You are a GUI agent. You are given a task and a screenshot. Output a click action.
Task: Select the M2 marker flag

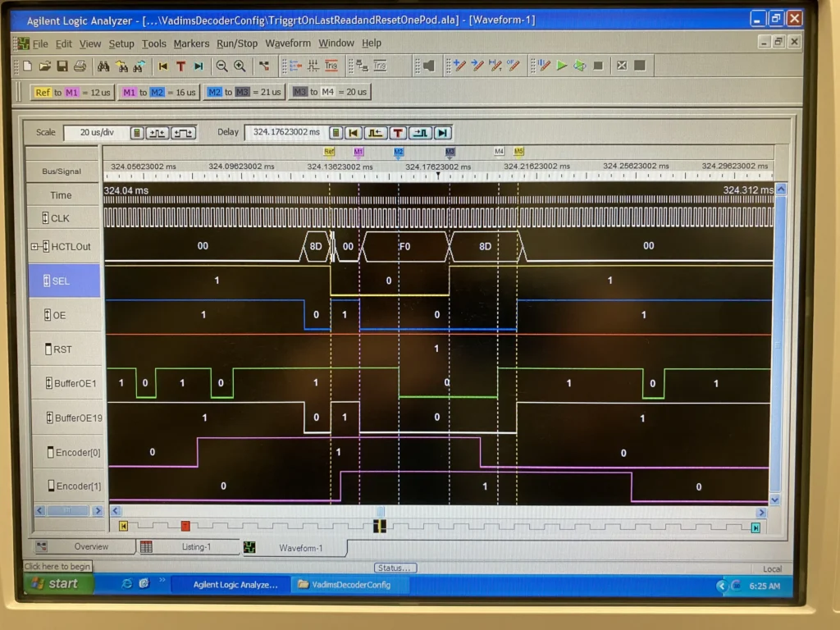(398, 152)
